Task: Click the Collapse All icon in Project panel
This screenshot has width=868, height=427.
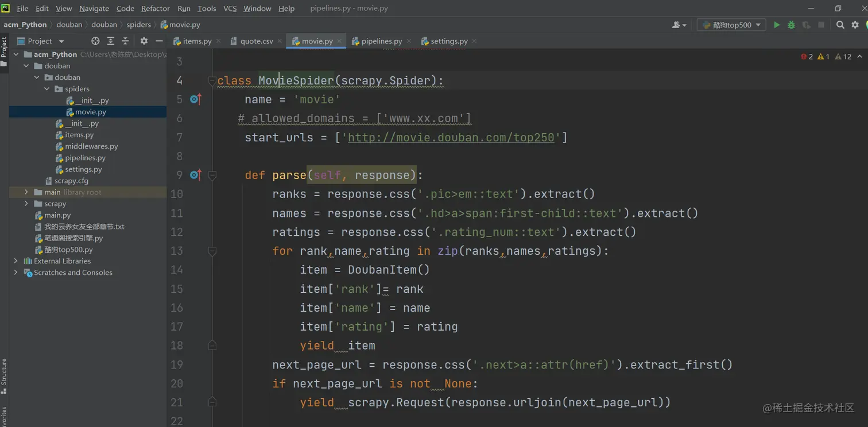Action: tap(125, 41)
